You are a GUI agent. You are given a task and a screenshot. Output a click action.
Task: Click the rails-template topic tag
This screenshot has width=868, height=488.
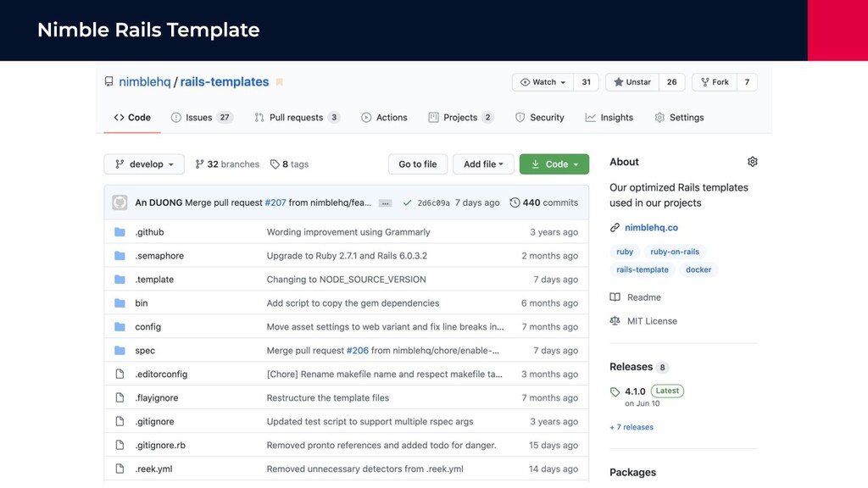pos(643,270)
